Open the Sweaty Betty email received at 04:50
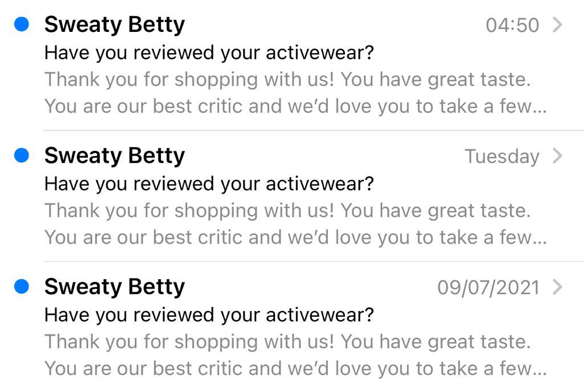584x392 pixels. [x=115, y=24]
